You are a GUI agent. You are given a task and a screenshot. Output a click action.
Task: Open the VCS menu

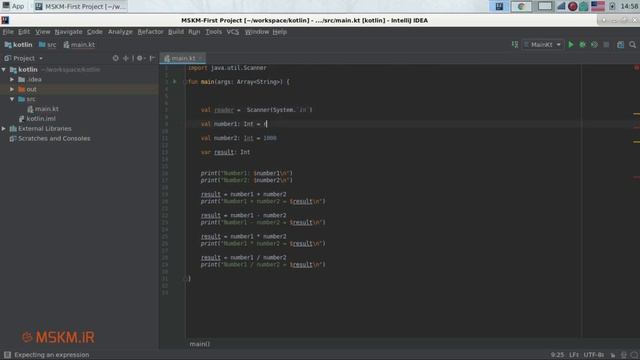click(233, 32)
